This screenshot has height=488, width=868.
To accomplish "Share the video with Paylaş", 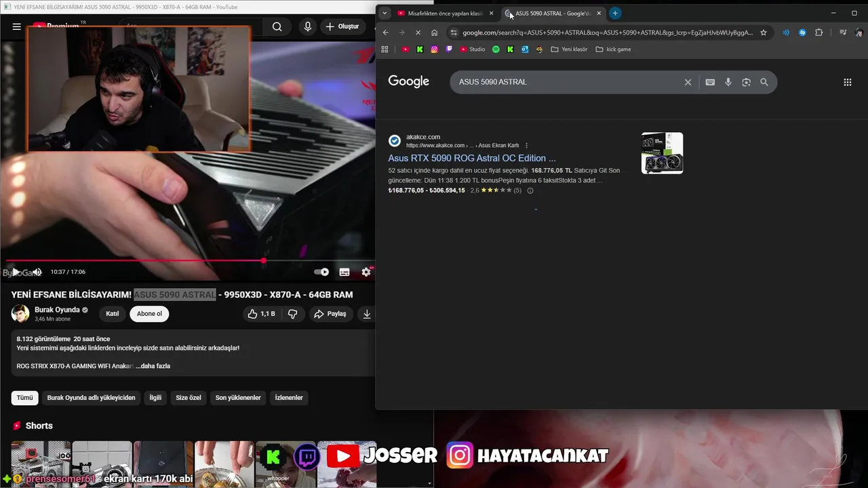I will 330,314.
